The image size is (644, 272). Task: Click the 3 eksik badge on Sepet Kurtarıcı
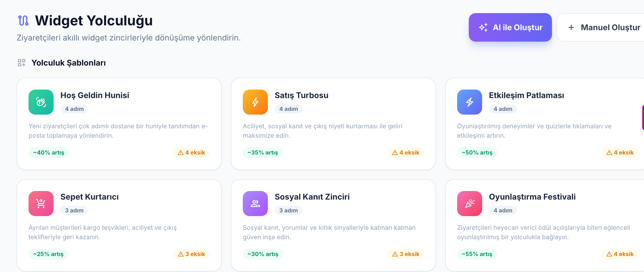(x=191, y=254)
